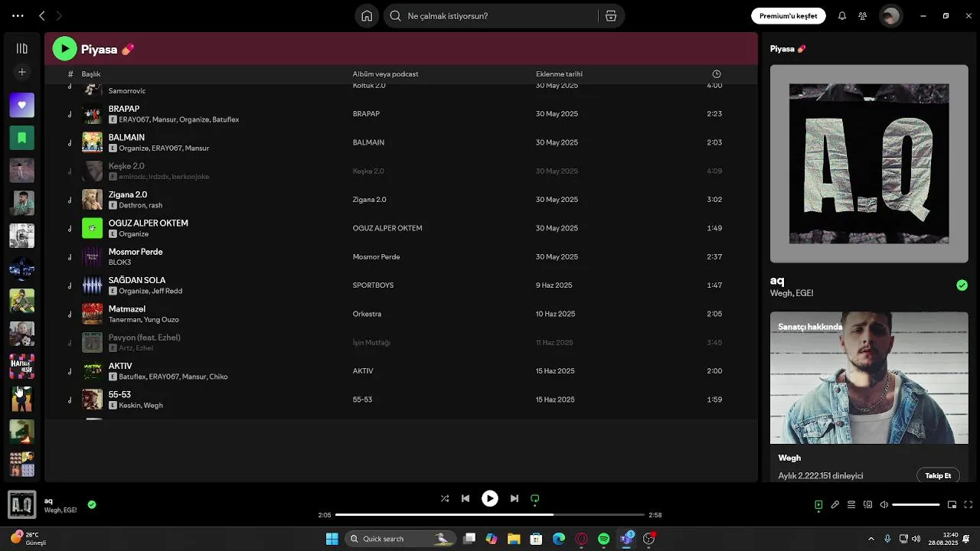Select OGUZ ALPER OKTEM track title

(x=149, y=223)
